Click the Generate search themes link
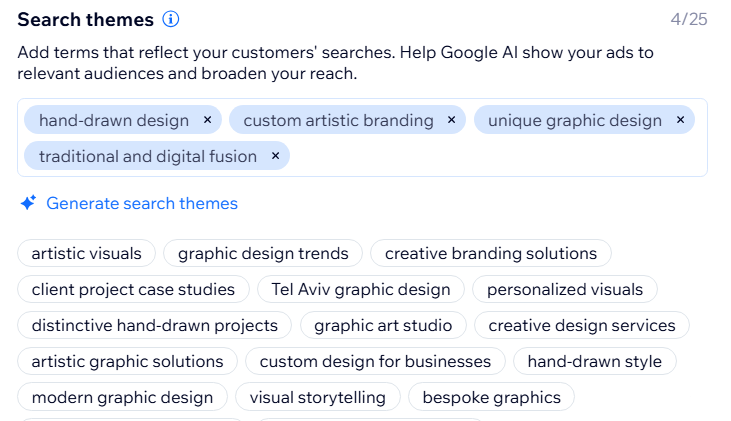 pos(142,204)
